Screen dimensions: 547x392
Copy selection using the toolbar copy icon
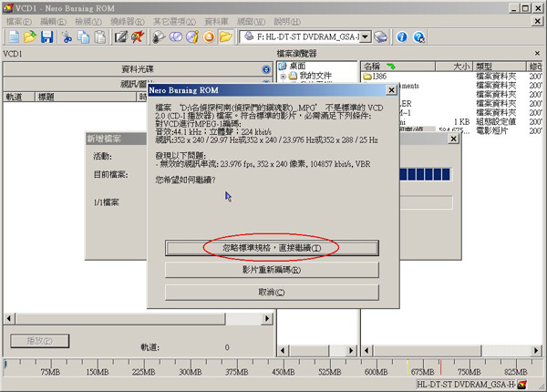coord(83,36)
